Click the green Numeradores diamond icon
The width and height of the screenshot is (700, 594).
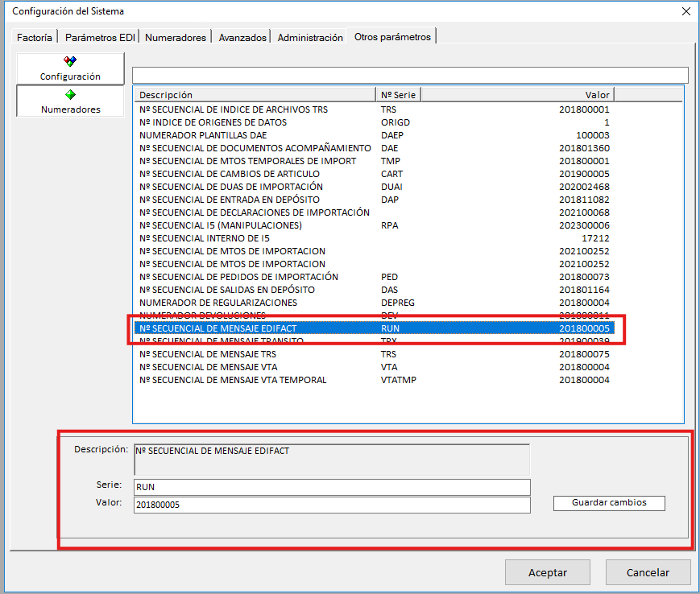[70, 95]
